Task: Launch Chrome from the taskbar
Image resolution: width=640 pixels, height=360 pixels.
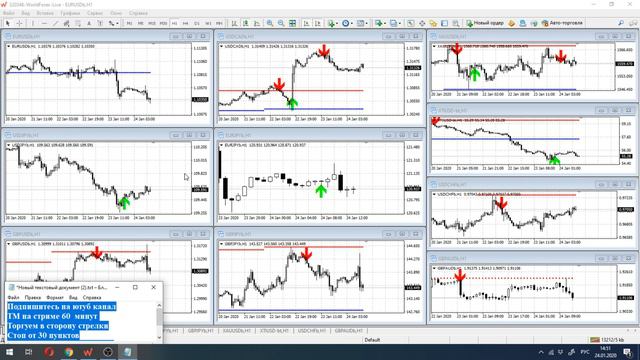Action: 68,352
